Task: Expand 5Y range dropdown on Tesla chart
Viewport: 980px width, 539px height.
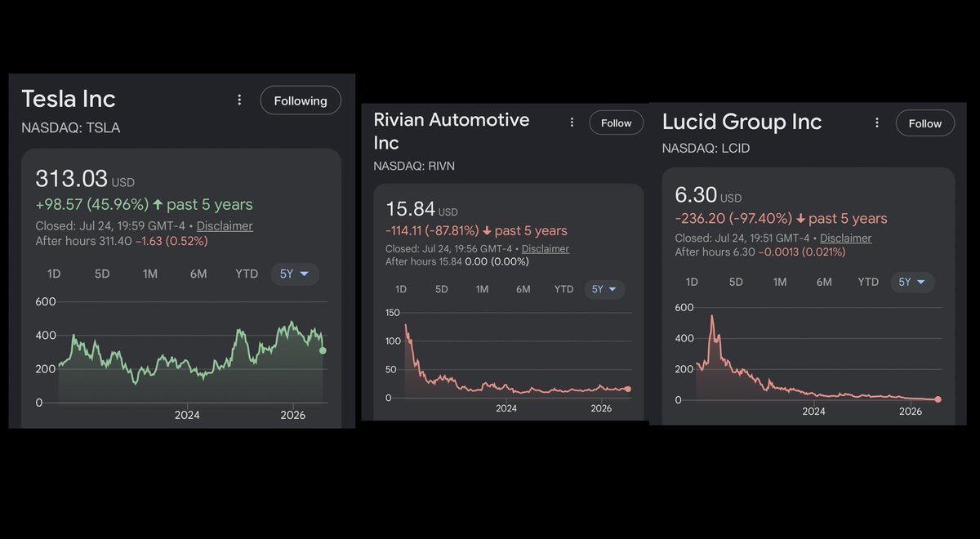Action: tap(295, 274)
